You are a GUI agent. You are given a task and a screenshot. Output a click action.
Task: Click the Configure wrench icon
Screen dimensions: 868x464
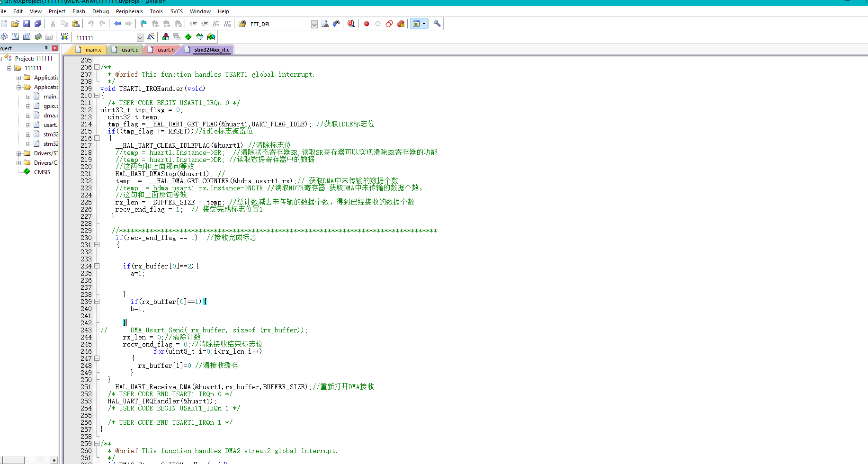coord(436,24)
